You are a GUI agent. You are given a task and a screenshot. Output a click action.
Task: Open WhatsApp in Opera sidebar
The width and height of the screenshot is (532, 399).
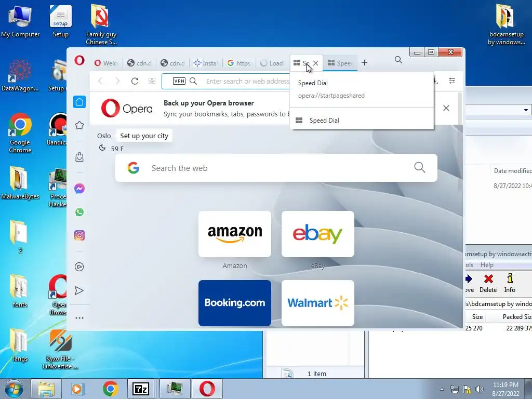pyautogui.click(x=79, y=212)
